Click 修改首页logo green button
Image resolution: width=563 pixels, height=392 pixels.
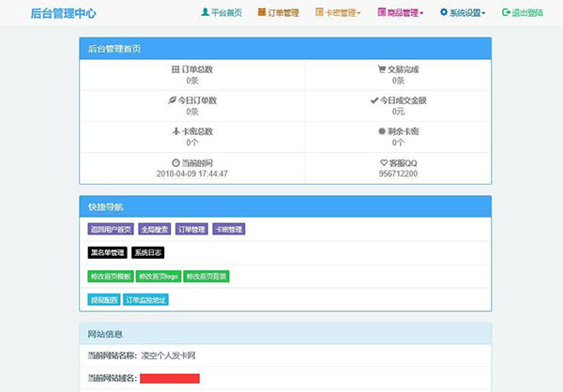coord(159,276)
